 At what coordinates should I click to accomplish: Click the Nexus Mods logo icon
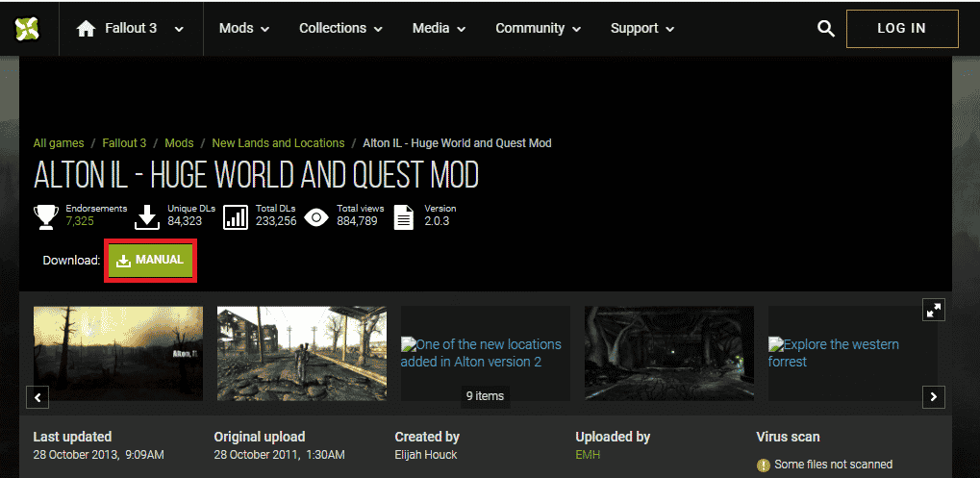(28, 28)
